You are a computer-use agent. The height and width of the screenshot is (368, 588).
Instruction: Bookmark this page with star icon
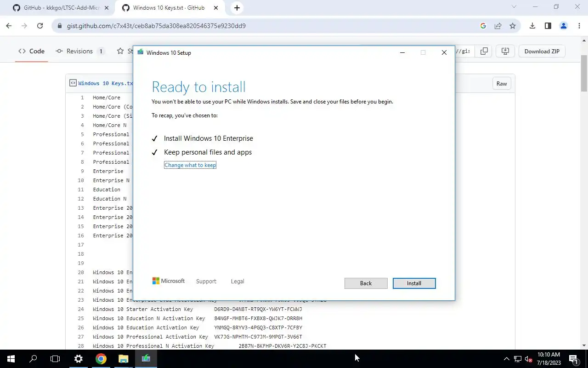513,26
